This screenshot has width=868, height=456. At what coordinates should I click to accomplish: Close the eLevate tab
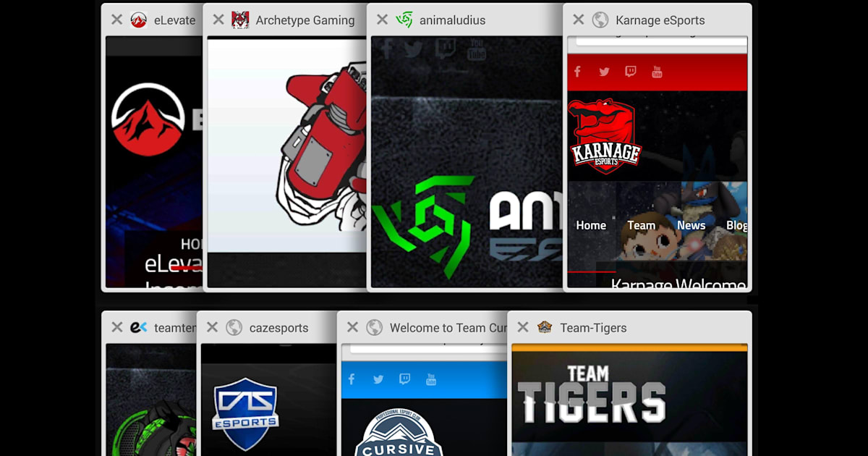click(x=116, y=20)
